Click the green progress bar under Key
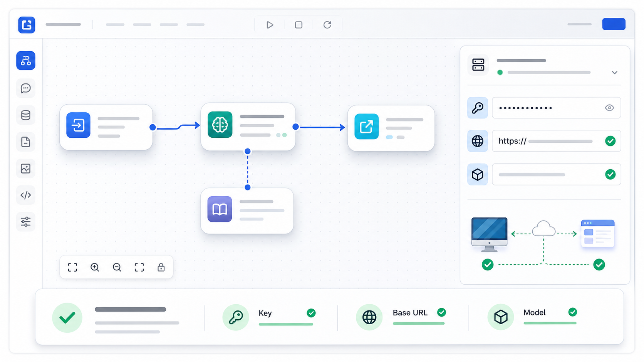 coord(286,324)
